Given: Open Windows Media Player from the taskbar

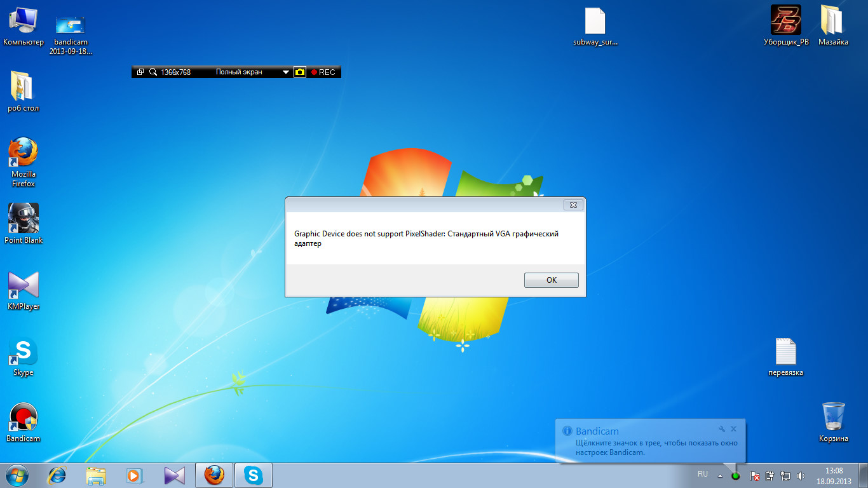Looking at the screenshot, I should tap(134, 475).
